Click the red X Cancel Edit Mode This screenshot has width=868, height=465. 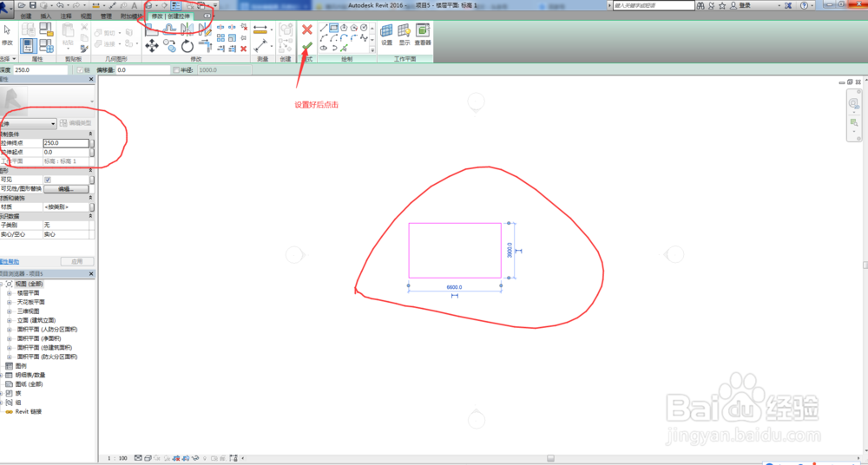[x=307, y=29]
